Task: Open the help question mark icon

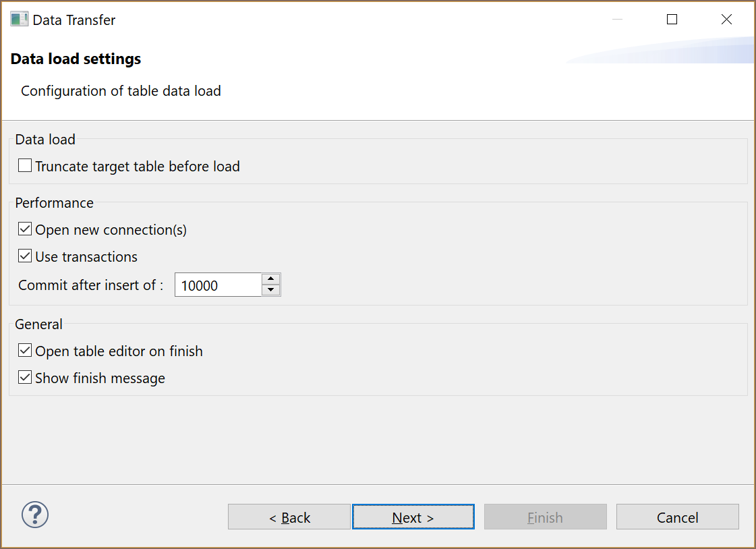Action: tap(35, 515)
